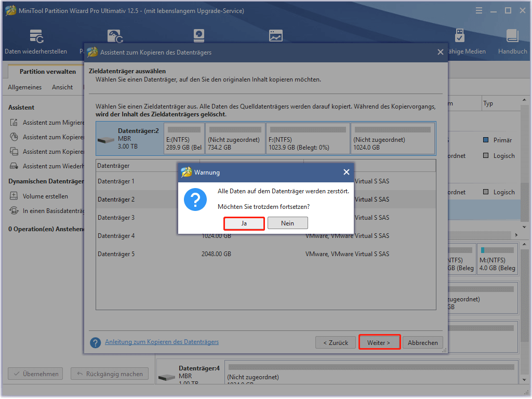This screenshot has width=532, height=399.
Task: Click the Datenträger:2 disk drive icon
Action: tap(106, 140)
